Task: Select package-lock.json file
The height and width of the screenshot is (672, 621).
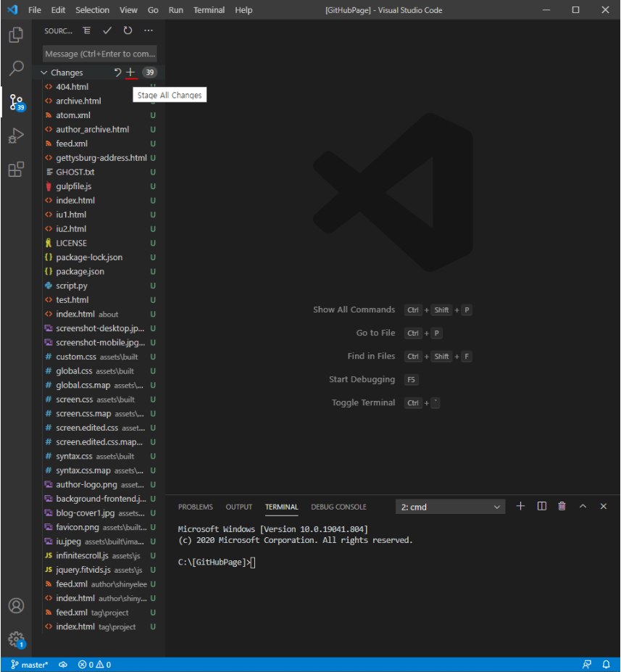Action: [x=101, y=257]
